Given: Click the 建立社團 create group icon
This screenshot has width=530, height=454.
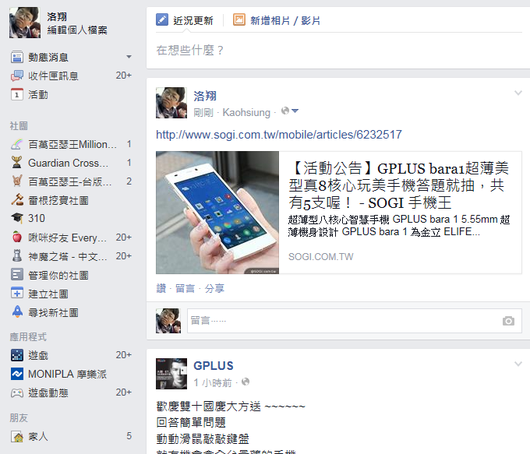Looking at the screenshot, I should (x=17, y=293).
